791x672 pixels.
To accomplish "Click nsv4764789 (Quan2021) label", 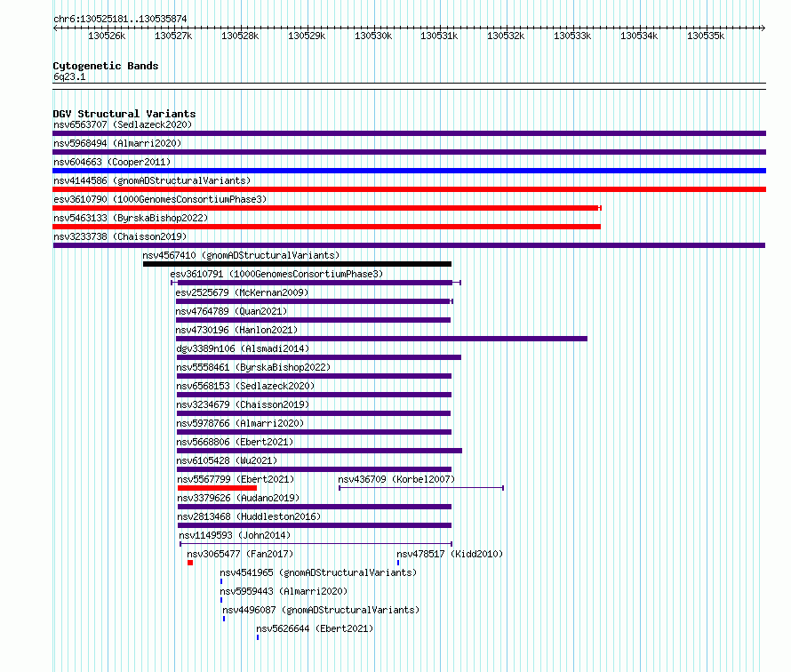I will tap(231, 311).
